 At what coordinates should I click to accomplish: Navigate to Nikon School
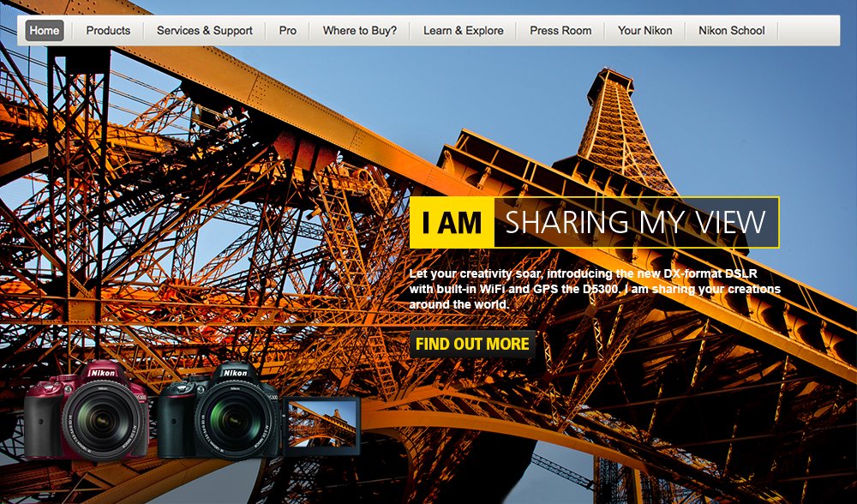731,31
